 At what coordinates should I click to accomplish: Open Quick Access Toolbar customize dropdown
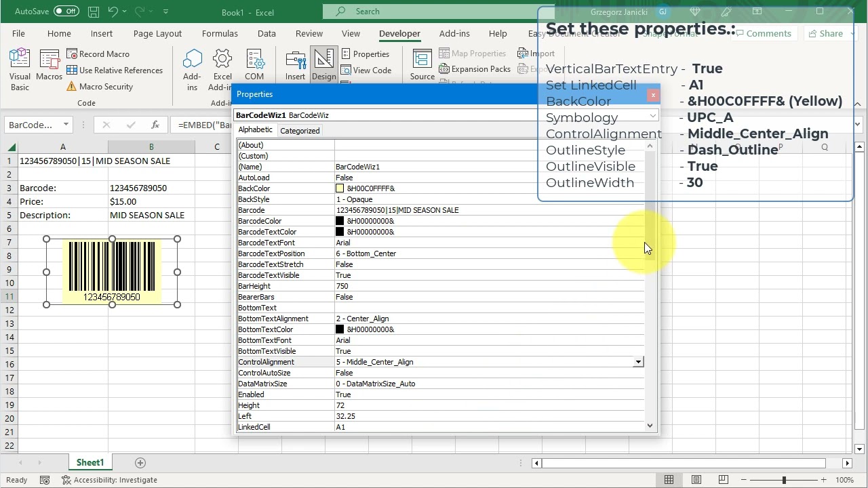166,12
